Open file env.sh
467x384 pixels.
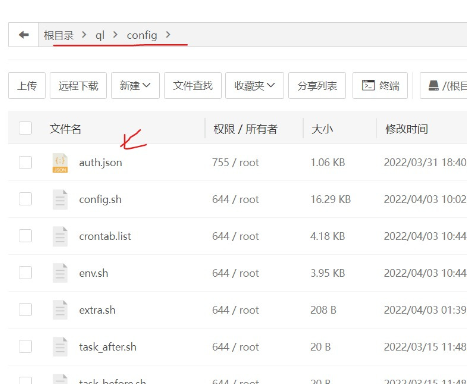coord(94,273)
